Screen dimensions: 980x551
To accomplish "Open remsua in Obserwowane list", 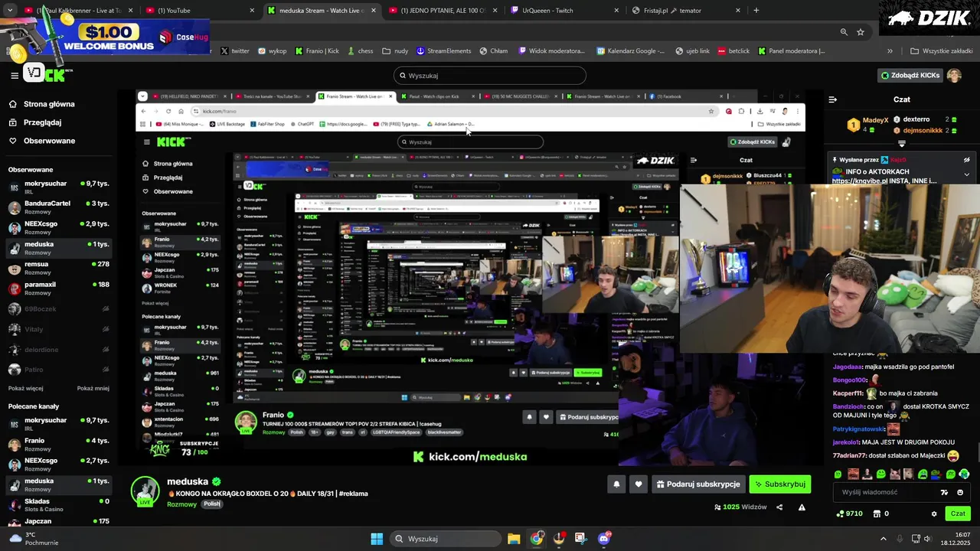I will 59,268.
